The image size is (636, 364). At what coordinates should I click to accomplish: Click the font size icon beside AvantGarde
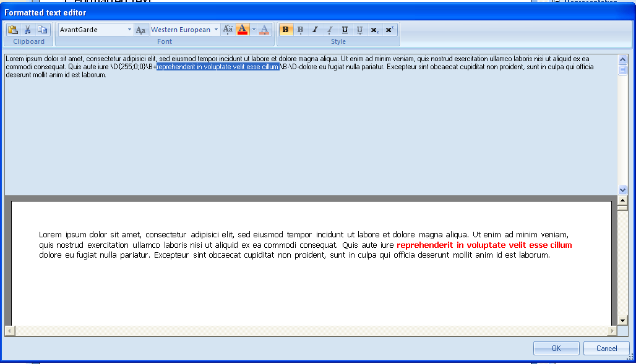[141, 30]
